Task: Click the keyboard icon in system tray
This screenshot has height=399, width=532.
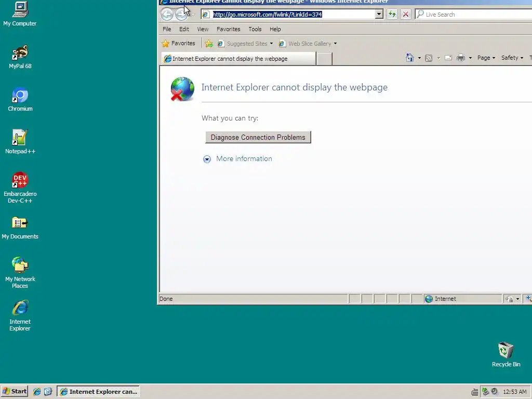Action: [475, 392]
